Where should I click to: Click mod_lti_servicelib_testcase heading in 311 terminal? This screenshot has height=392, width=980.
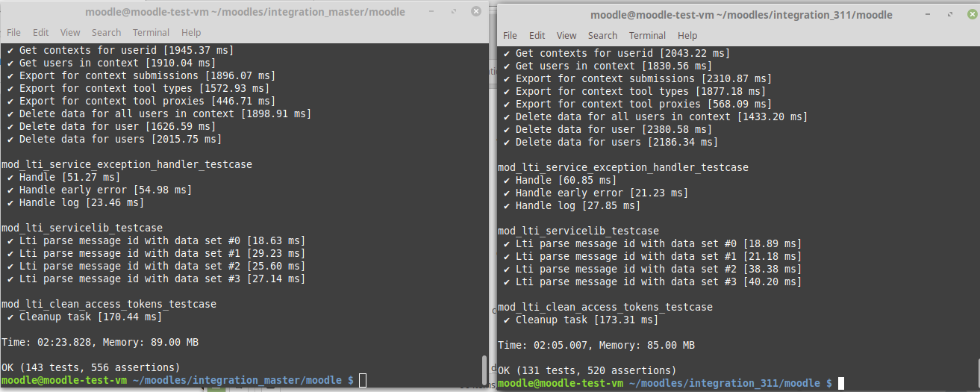pyautogui.click(x=578, y=231)
